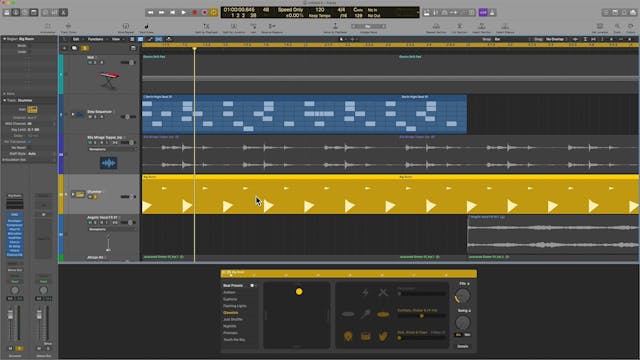Toggle the global Solo S button in track header
This screenshot has height=360, width=640.
[x=84, y=48]
